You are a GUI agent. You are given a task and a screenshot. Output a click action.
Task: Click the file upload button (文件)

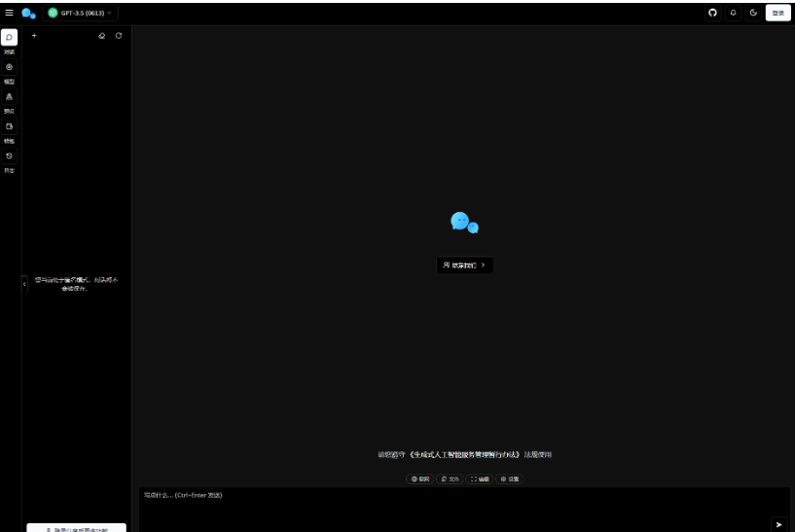(x=450, y=479)
